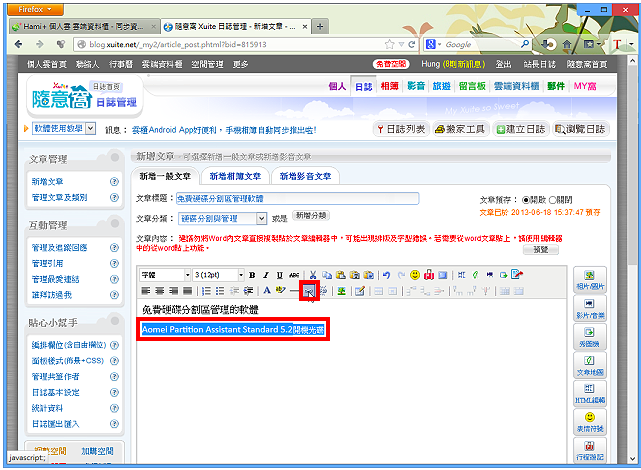
Task: Open HTML編輯 side panel button
Action: point(589,394)
